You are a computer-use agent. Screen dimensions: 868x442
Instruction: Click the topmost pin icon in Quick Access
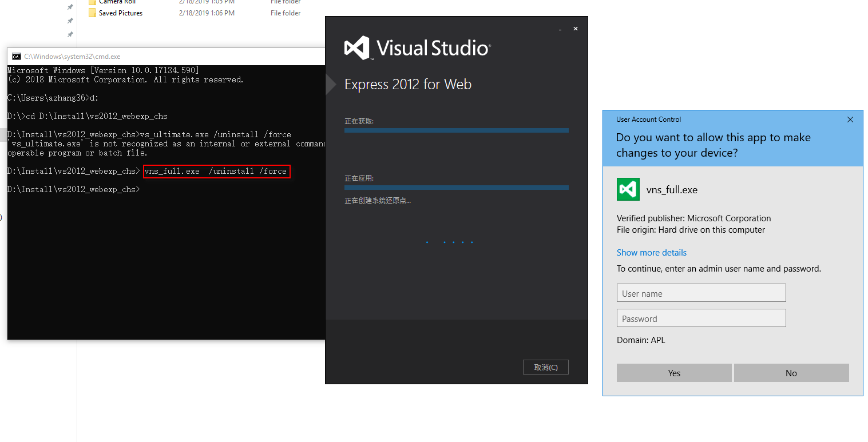tap(69, 7)
